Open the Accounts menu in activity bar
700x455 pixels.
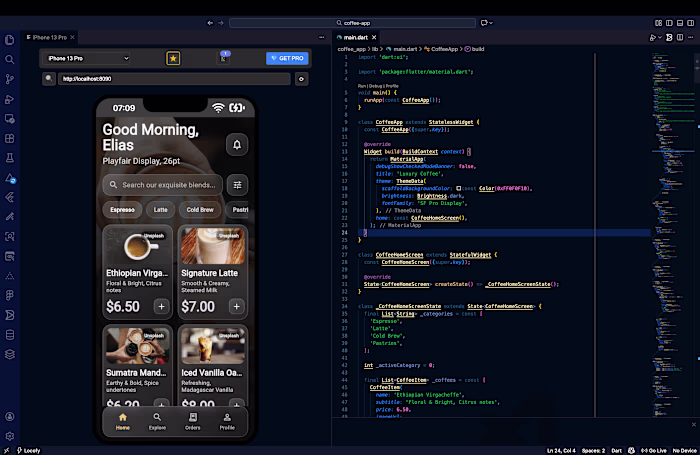click(9, 416)
